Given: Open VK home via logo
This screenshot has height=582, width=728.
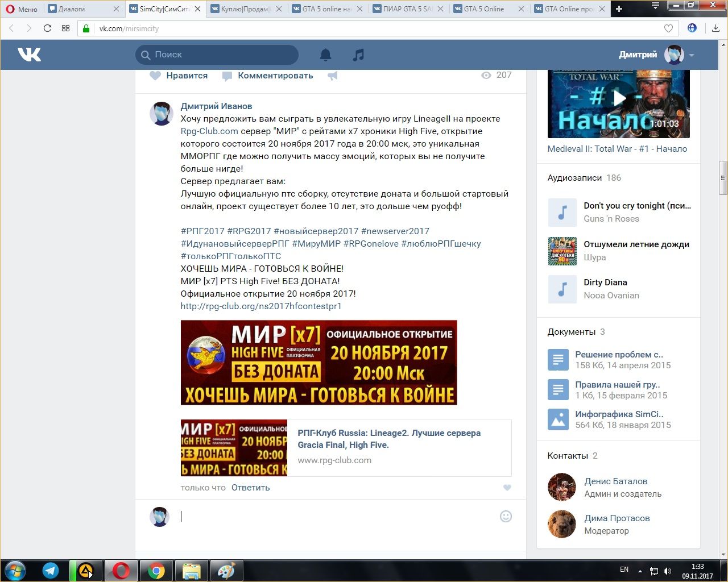Looking at the screenshot, I should coord(30,55).
